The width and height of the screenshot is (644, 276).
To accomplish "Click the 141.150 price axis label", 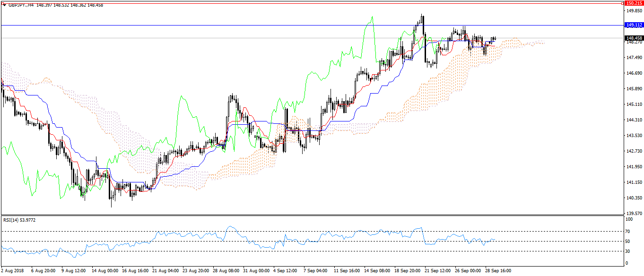I will pos(634,182).
